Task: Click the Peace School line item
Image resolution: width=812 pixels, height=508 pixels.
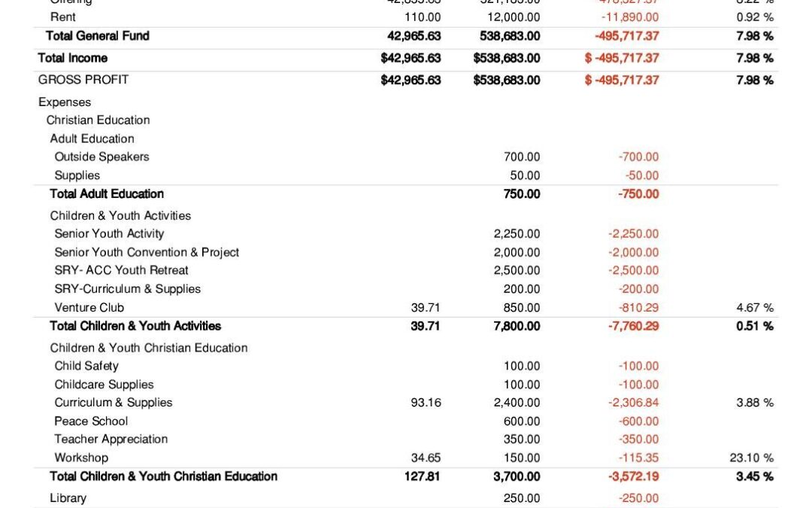Action: point(91,421)
